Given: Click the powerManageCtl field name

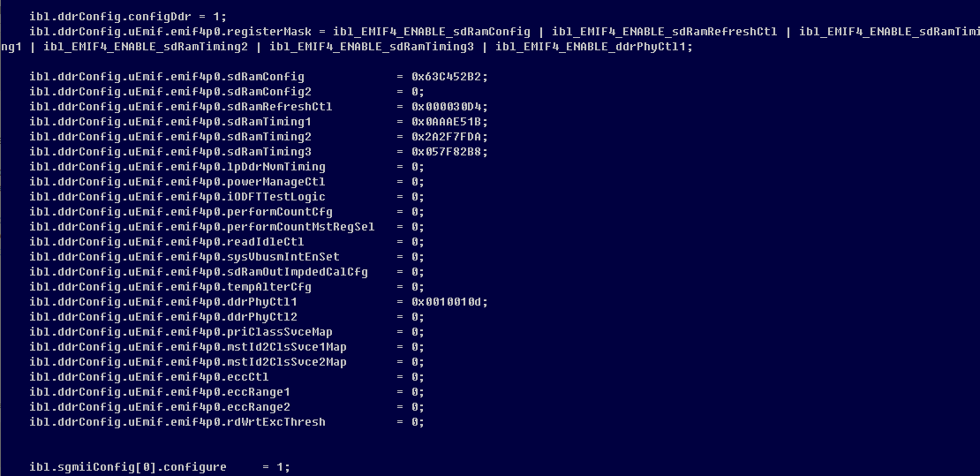Looking at the screenshot, I should coord(275,182).
